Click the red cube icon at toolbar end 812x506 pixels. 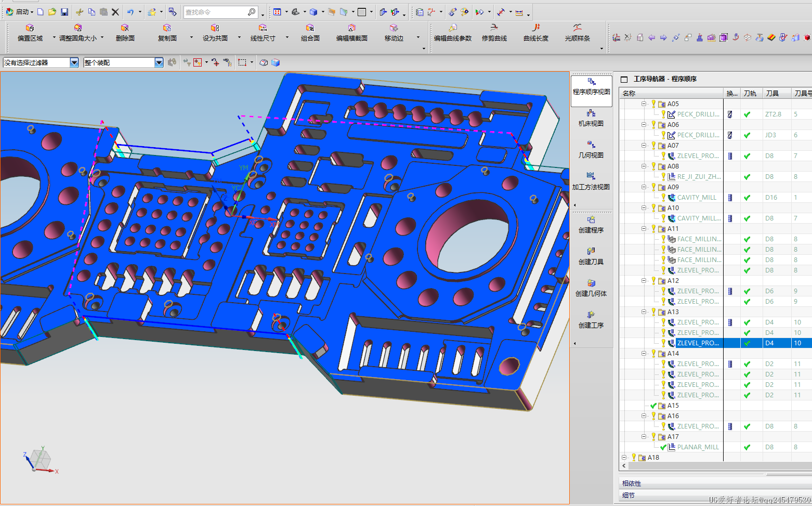pyautogui.click(x=807, y=37)
